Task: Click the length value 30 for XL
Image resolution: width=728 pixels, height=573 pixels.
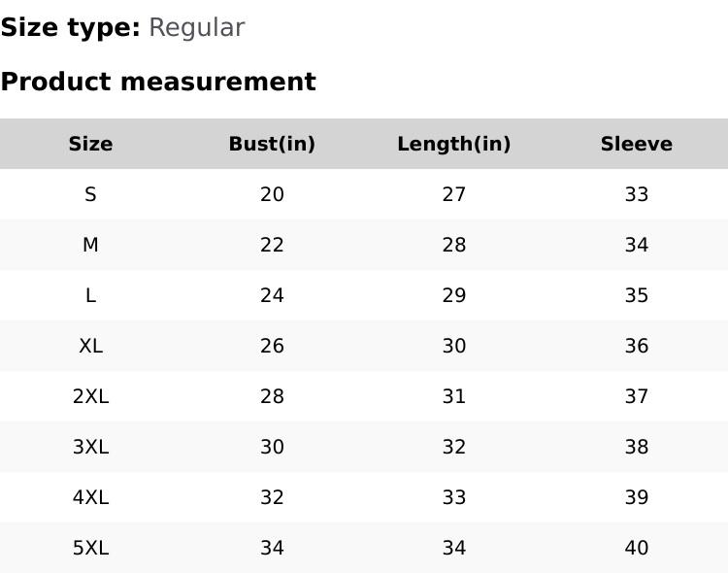Action: coord(453,346)
